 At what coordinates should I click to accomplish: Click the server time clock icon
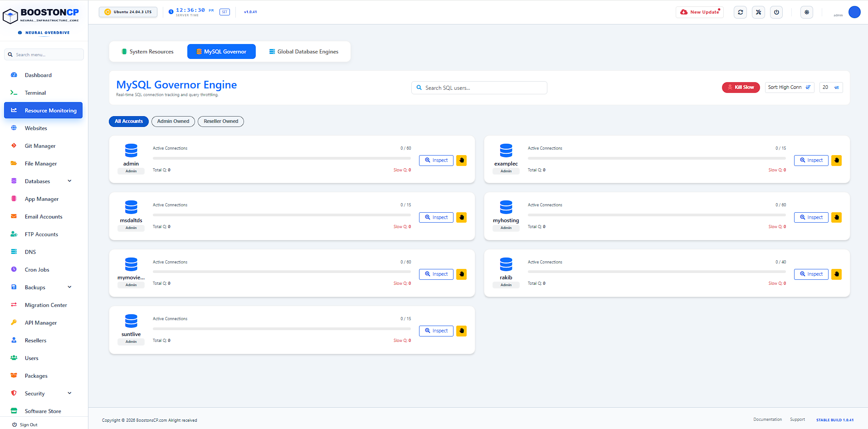[x=171, y=12]
